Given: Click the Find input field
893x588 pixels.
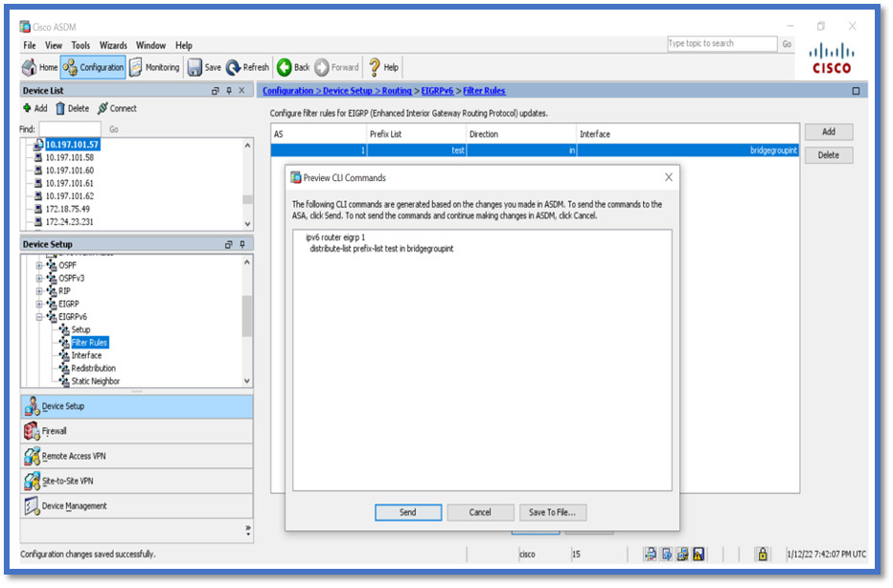Looking at the screenshot, I should point(70,129).
